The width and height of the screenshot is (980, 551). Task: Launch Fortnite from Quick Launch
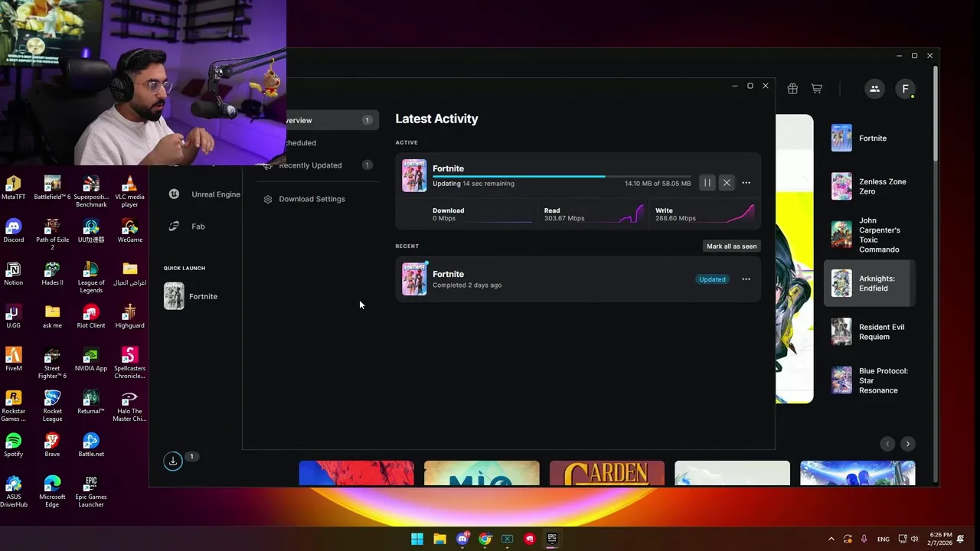click(191, 296)
